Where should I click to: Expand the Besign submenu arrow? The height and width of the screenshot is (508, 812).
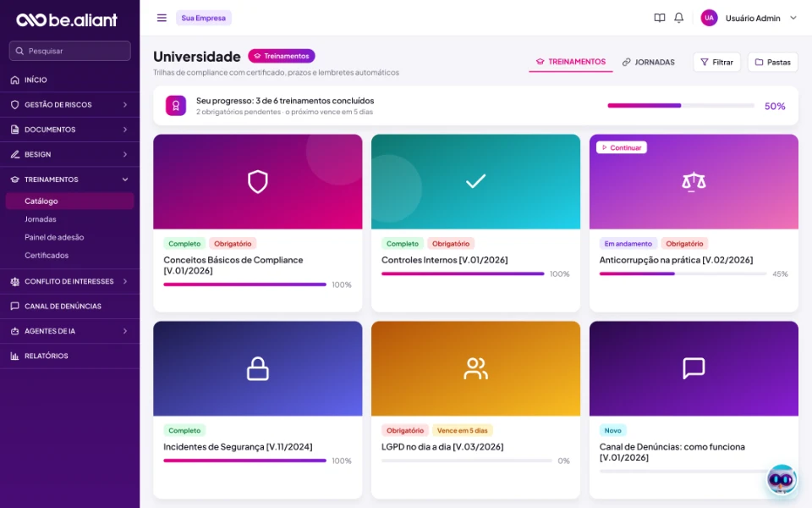pos(125,154)
